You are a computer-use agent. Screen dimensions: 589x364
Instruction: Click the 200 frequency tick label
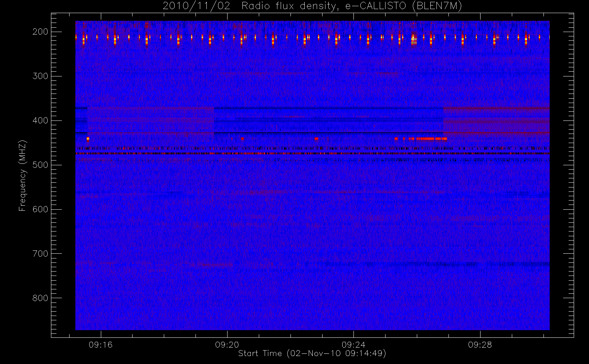click(x=40, y=32)
